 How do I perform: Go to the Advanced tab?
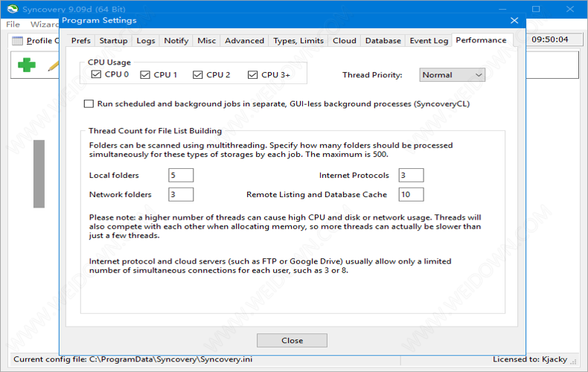pyautogui.click(x=244, y=40)
